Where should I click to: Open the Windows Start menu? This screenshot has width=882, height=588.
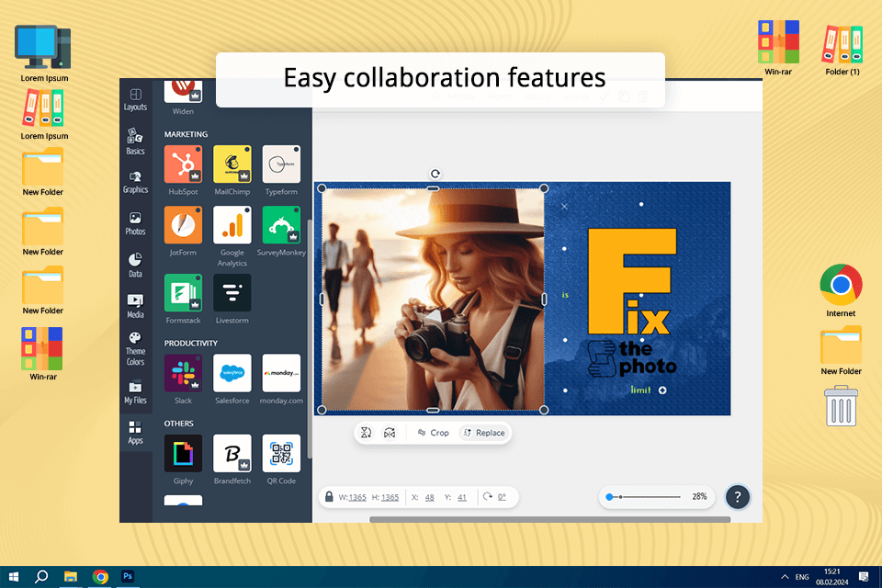tap(14, 576)
